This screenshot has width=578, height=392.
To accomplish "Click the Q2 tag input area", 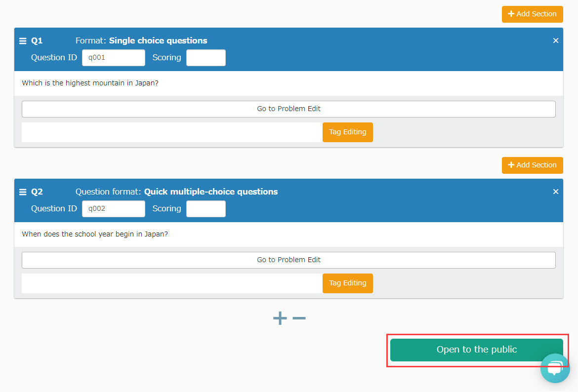I will coord(171,283).
